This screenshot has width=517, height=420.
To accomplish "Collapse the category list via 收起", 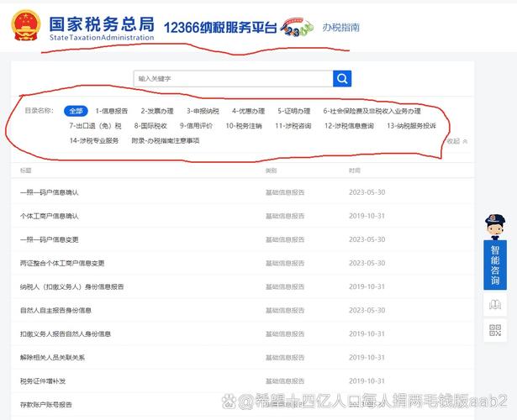I will pyautogui.click(x=457, y=141).
